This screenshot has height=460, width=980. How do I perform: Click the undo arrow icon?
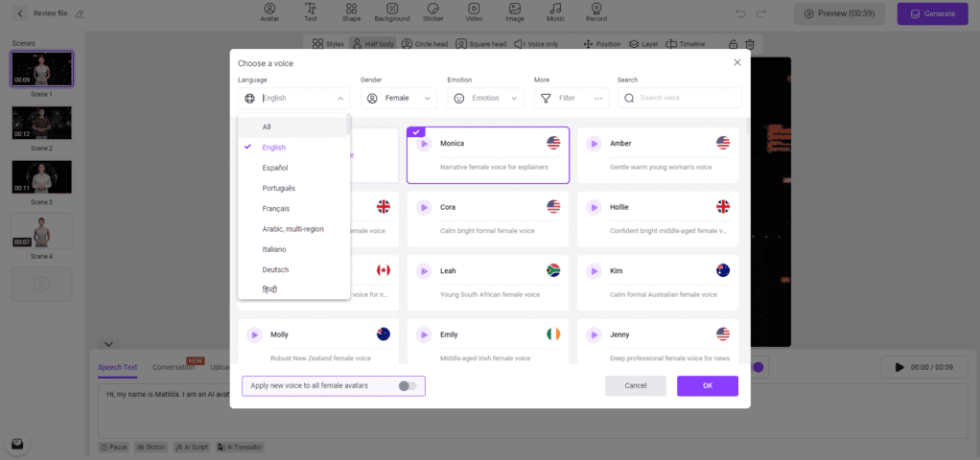click(740, 13)
